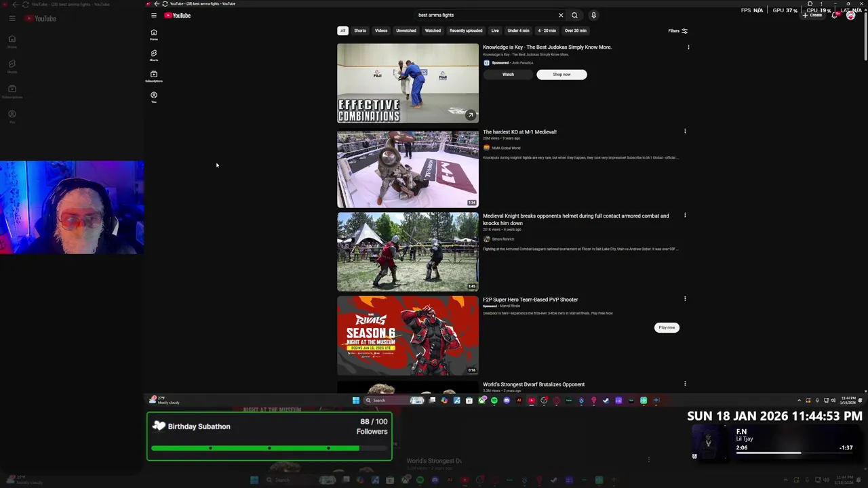Open options menu for World's Strongest Dwarf video
This screenshot has height=488, width=868.
[685, 384]
